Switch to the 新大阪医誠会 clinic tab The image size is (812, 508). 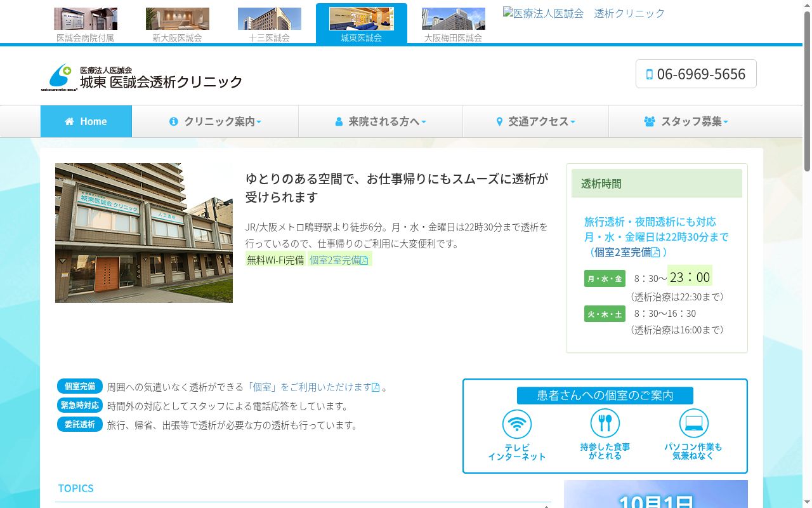click(x=178, y=25)
